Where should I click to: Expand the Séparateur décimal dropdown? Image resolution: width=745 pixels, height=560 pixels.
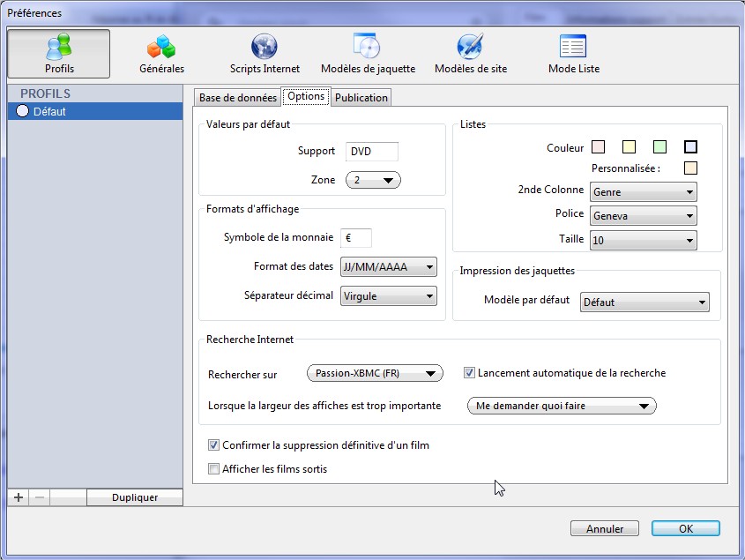389,296
